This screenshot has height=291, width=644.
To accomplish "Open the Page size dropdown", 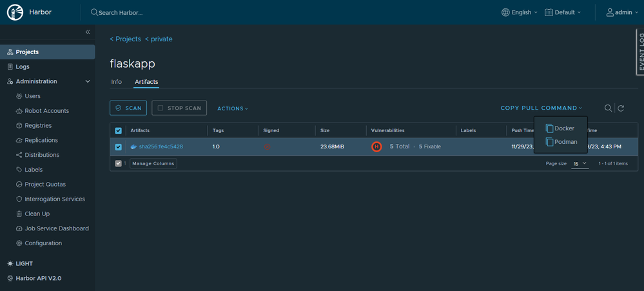I will tap(580, 164).
